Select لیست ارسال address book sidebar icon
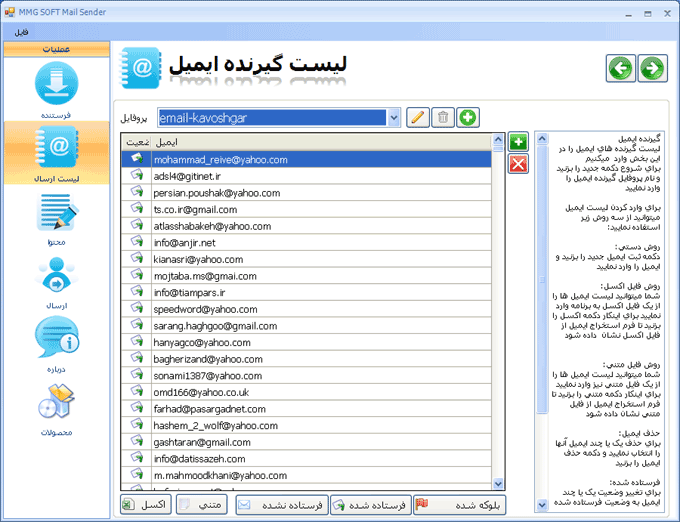Screen dimensions: 680x522 pos(57,147)
